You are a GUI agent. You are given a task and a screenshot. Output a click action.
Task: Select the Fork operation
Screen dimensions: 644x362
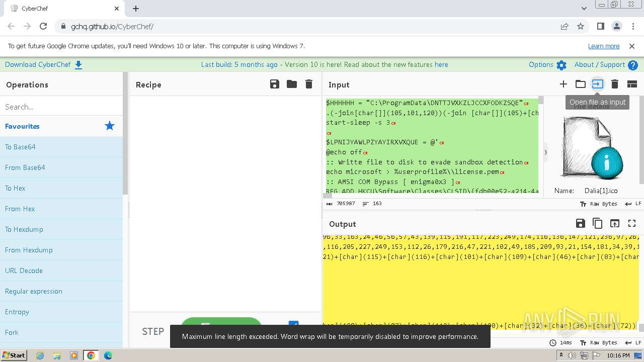coord(61,332)
